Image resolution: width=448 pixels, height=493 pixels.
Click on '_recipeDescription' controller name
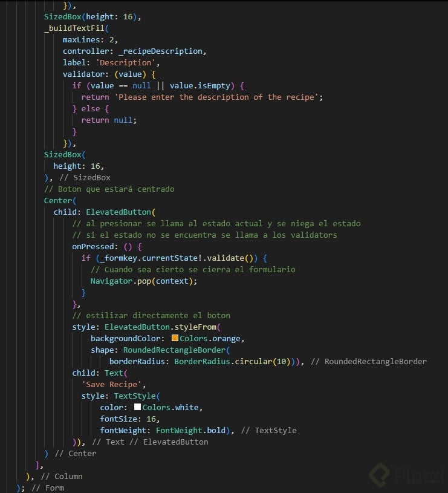pos(160,51)
